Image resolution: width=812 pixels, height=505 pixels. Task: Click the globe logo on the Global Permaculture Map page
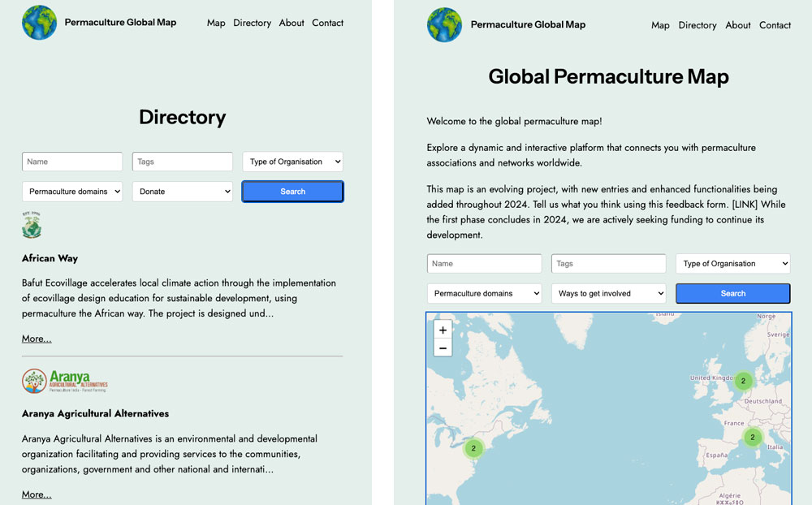444,25
